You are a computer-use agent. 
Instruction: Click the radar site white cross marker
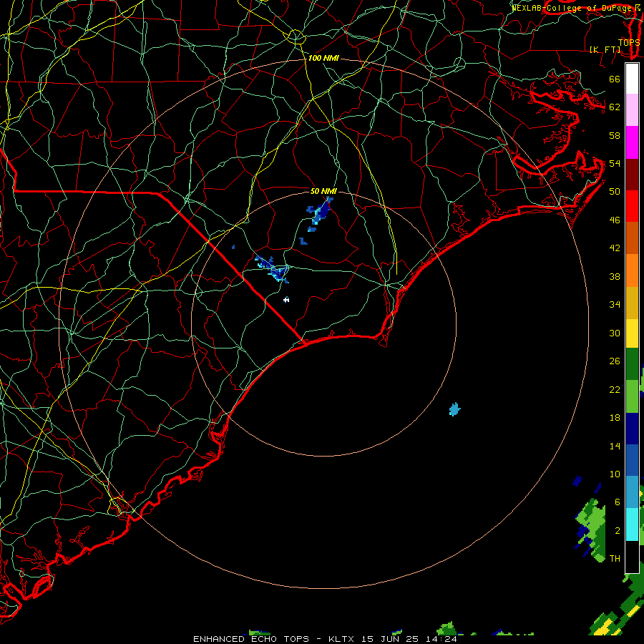point(286,300)
